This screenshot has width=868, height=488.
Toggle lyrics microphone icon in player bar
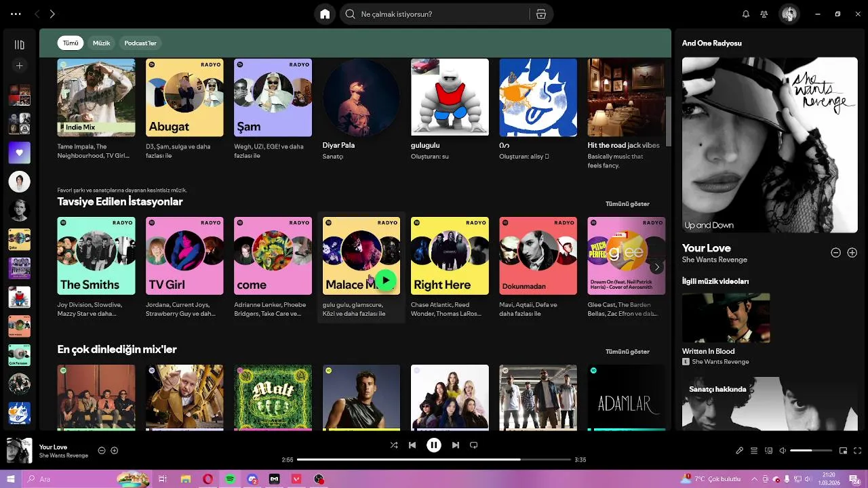[740, 451]
